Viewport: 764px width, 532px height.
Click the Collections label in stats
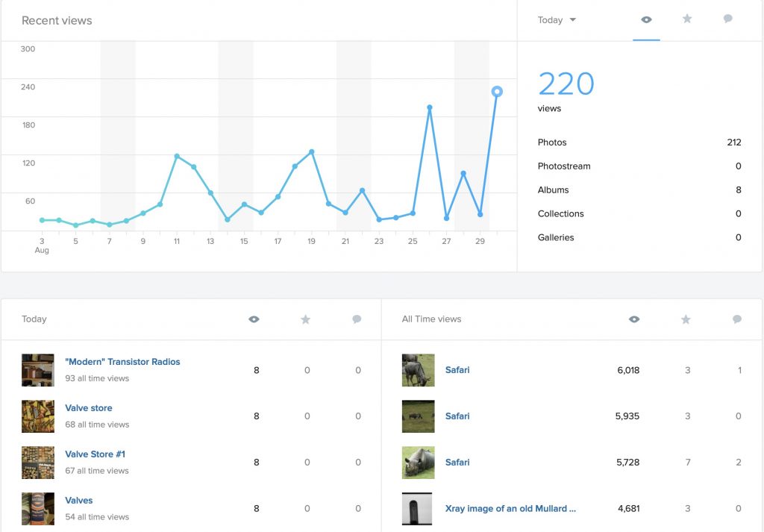pos(561,214)
